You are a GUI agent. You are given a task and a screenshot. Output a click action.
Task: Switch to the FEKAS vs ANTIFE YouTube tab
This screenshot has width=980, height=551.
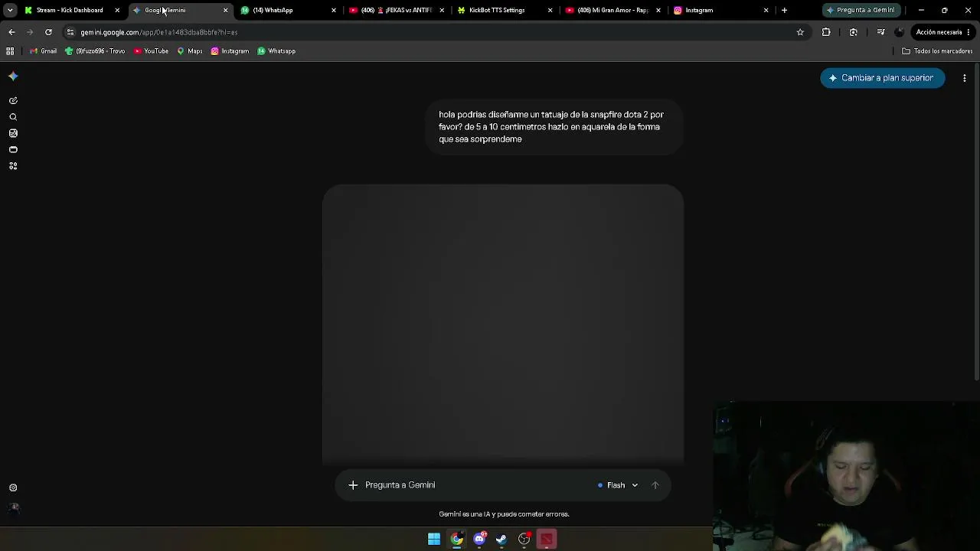point(397,10)
